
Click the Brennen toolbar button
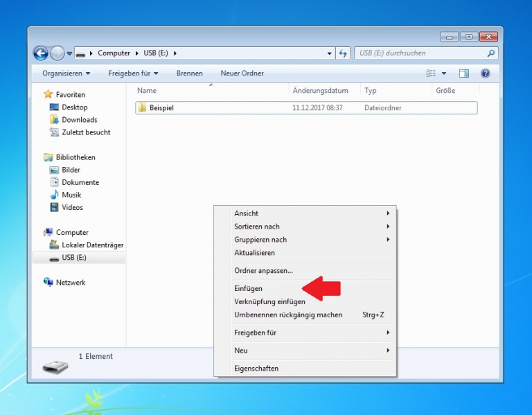coord(189,73)
